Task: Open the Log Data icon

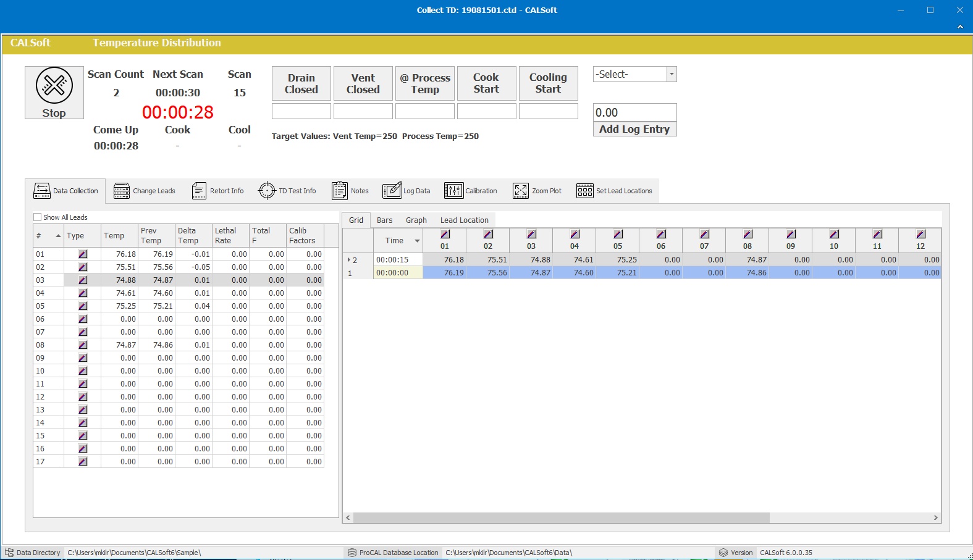Action: point(392,191)
